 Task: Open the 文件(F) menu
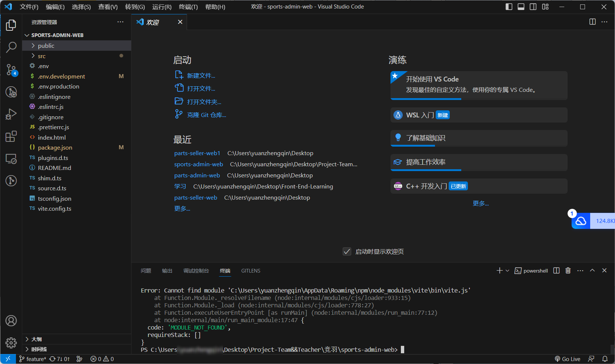click(x=29, y=7)
